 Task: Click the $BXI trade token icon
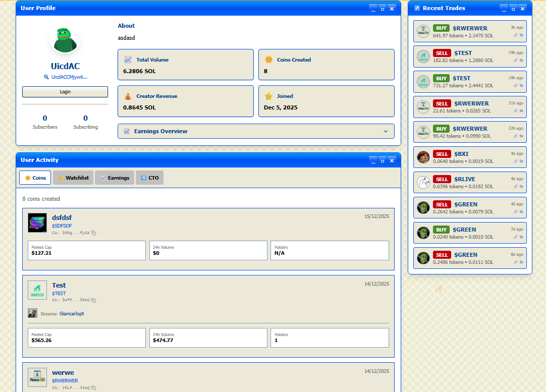423,157
